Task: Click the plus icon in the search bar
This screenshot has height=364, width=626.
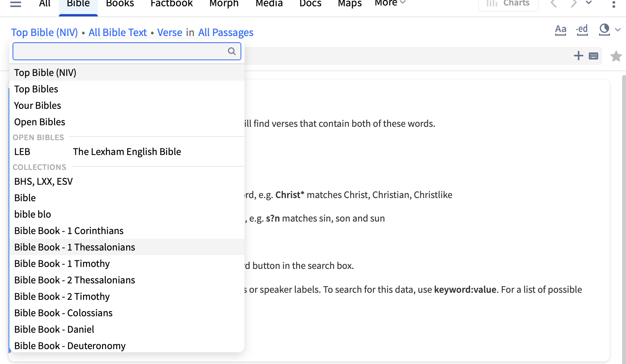Action: 578,56
